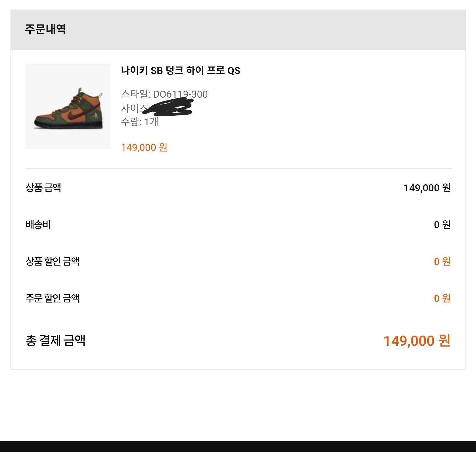Select the 0 원 order discount value
The height and width of the screenshot is (452, 476).
pyautogui.click(x=442, y=298)
